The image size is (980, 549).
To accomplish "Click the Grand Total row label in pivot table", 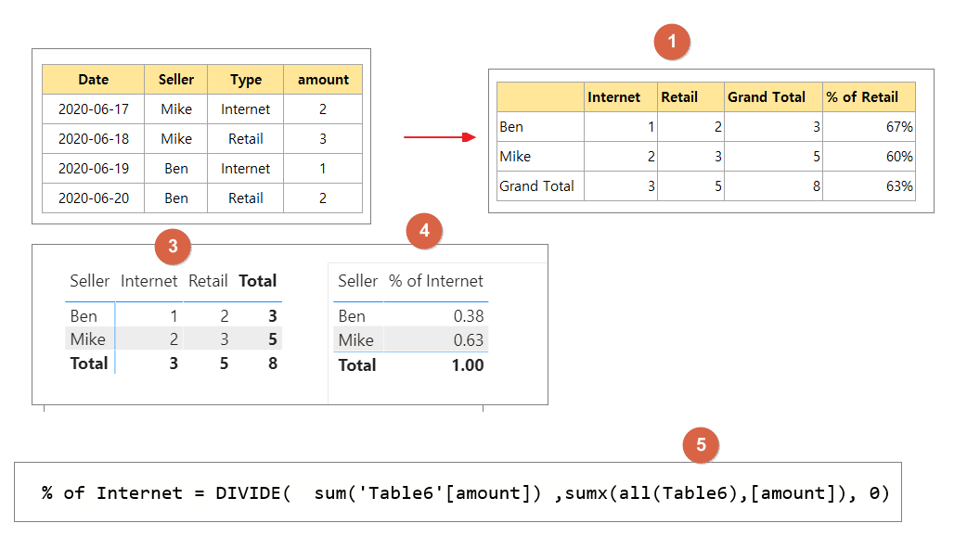I will [541, 186].
